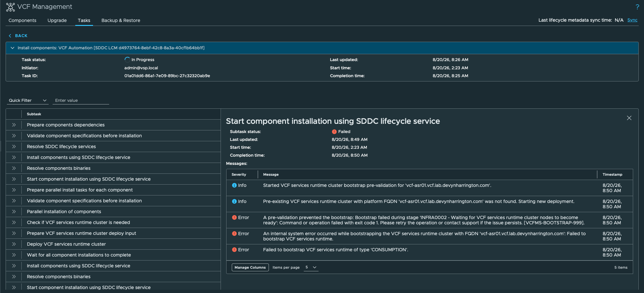The width and height of the screenshot is (644, 293).
Task: Click error icon of 'Failed to bootstrap' message
Action: (234, 249)
